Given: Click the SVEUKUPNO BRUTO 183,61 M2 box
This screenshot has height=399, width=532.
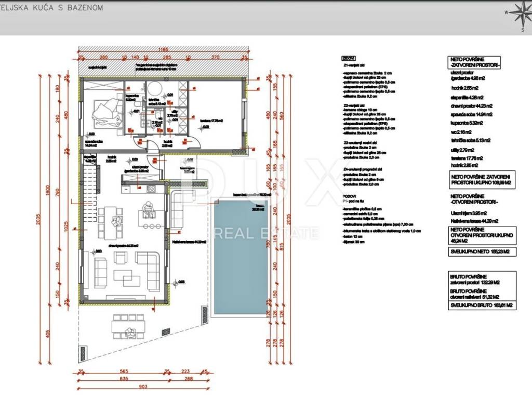Looking at the screenshot, I should point(481,306).
